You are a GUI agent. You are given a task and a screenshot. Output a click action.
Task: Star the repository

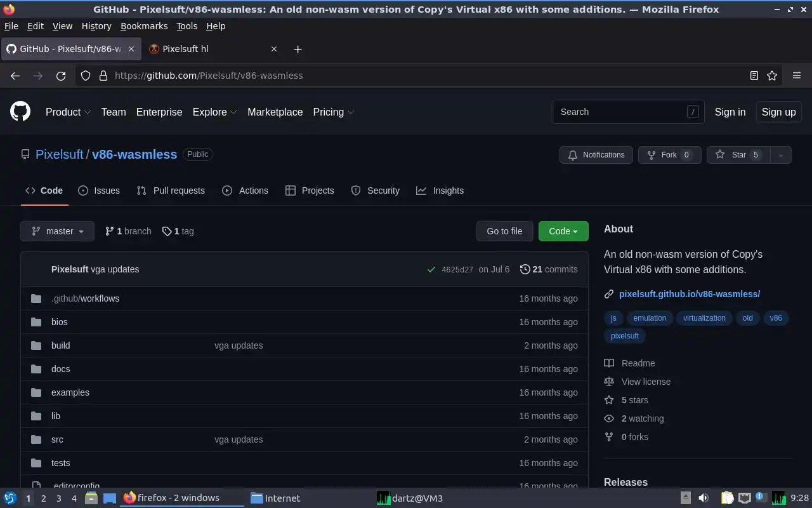(x=738, y=155)
